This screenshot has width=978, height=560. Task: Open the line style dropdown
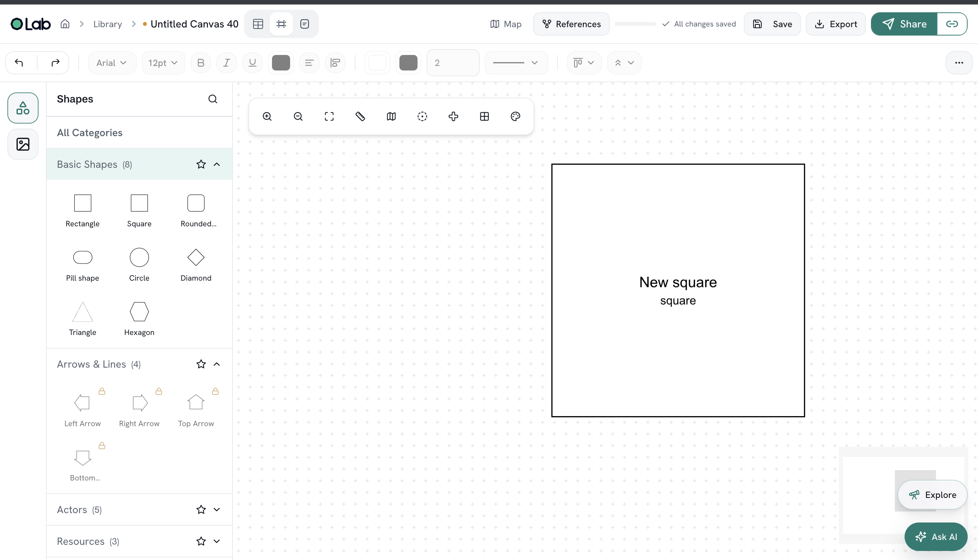pos(516,63)
